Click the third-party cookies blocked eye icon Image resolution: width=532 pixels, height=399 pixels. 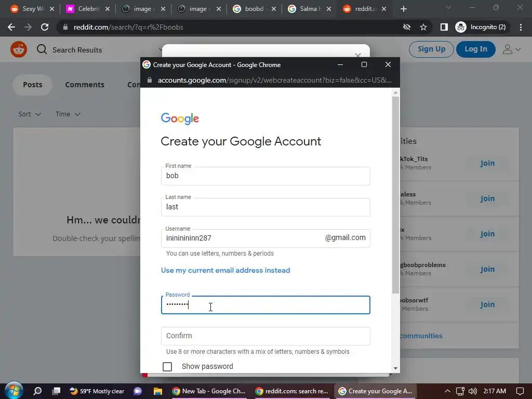[x=406, y=27]
